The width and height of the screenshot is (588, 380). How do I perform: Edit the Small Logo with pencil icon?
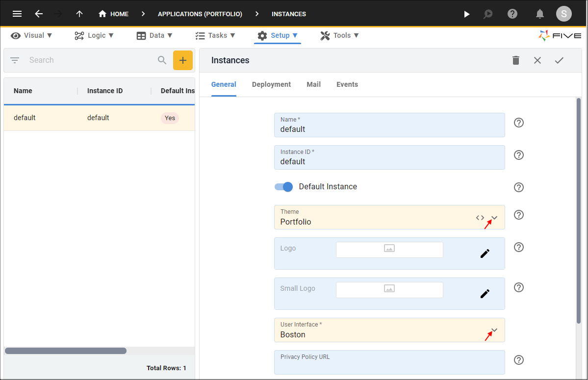485,294
